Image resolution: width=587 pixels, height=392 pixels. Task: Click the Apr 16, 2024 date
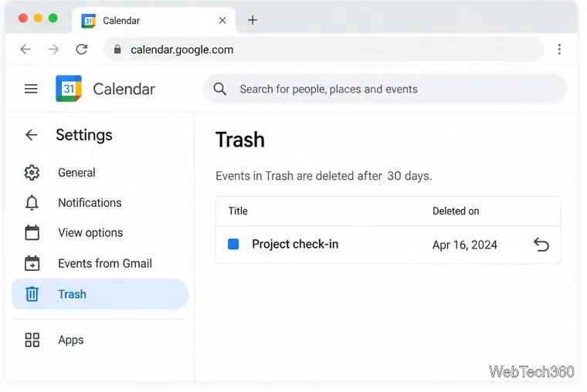point(465,245)
